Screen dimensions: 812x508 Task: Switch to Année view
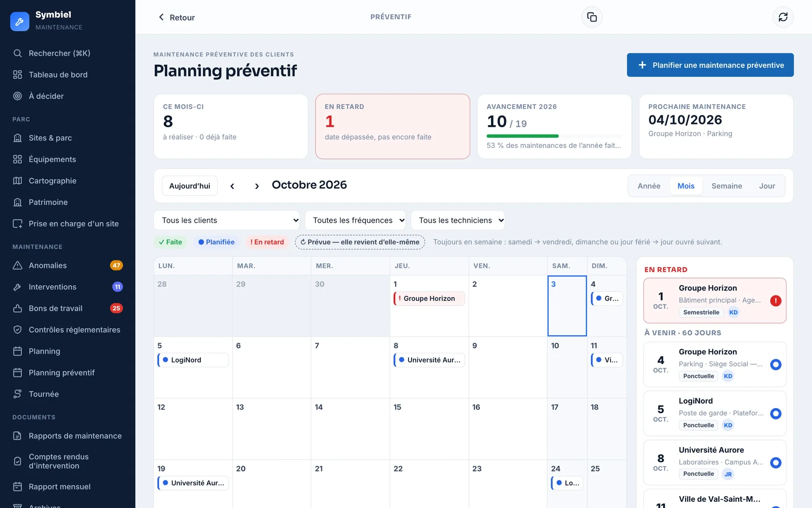pyautogui.click(x=649, y=186)
